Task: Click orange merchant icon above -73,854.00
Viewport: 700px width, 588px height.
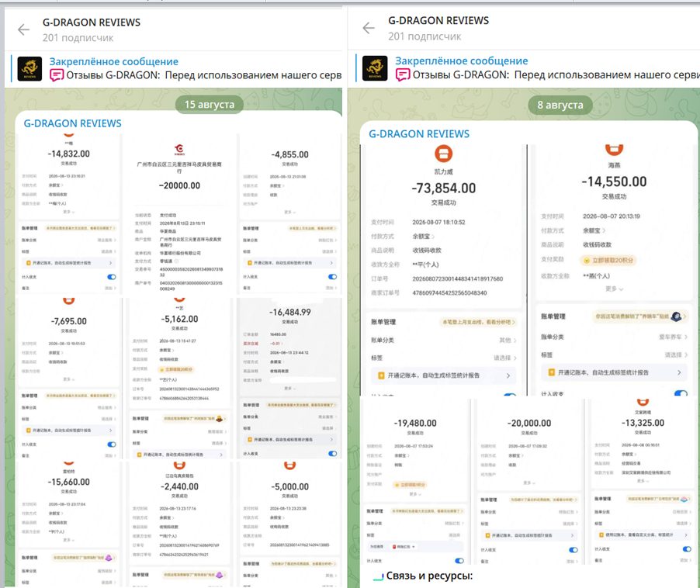Action: [x=443, y=154]
